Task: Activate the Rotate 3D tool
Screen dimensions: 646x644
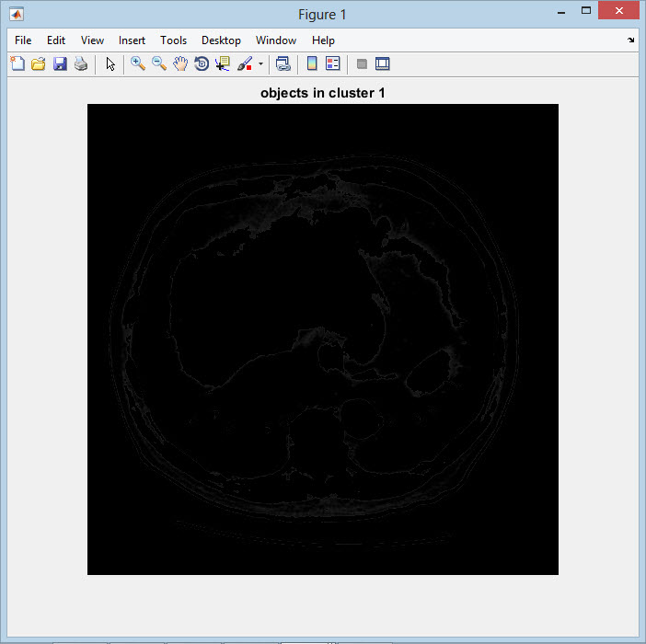Action: pyautogui.click(x=202, y=63)
